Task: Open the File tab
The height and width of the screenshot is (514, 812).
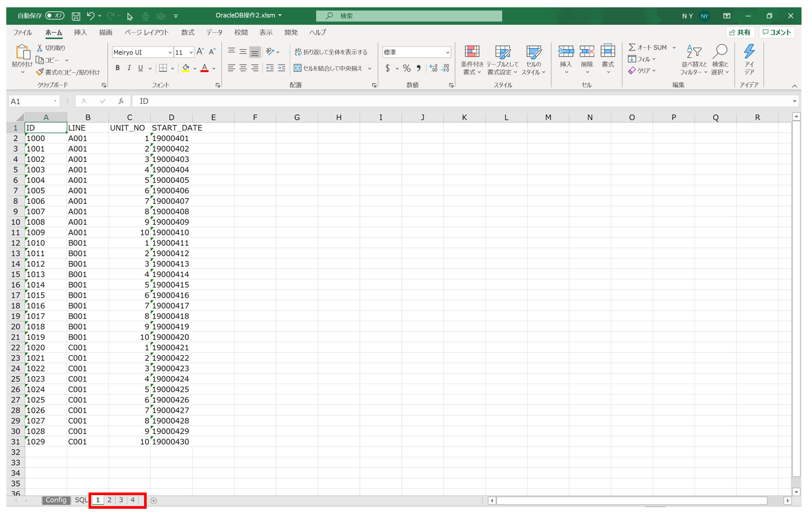Action: click(23, 32)
